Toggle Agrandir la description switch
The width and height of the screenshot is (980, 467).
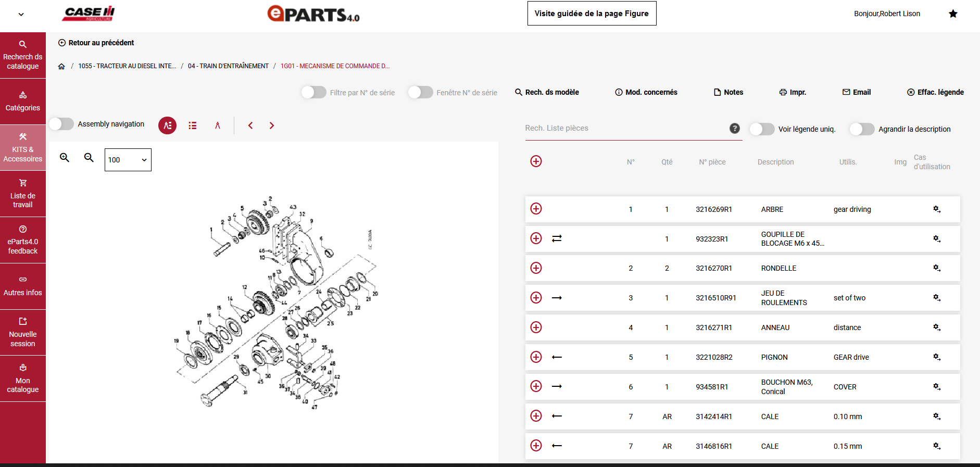pos(862,129)
